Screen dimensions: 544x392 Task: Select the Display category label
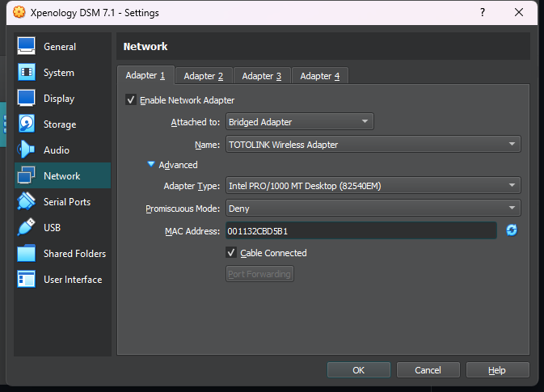(59, 99)
